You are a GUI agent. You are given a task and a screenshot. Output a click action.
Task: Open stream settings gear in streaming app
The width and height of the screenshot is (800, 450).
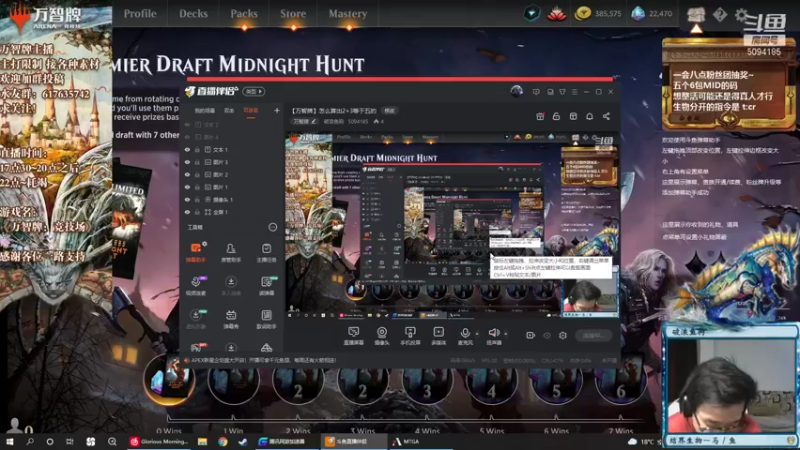pos(563,335)
